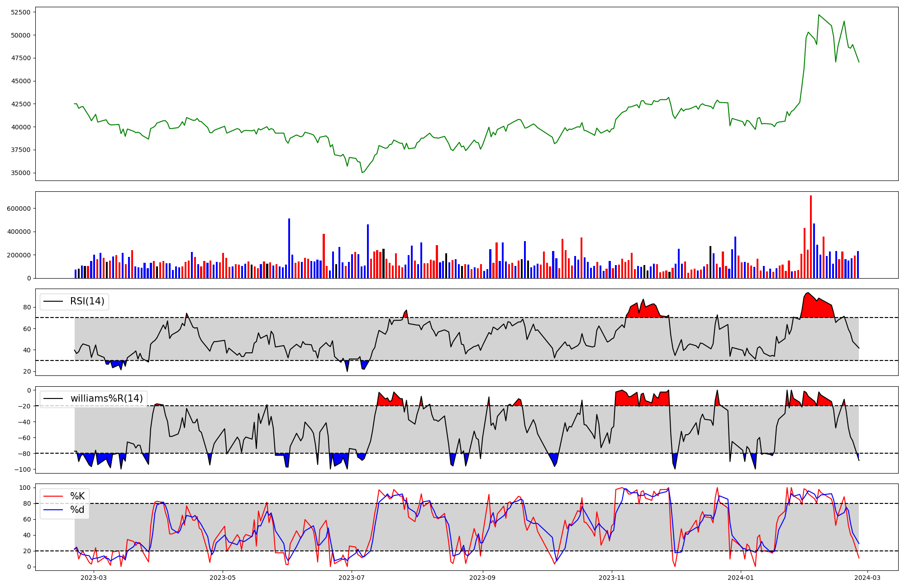905x588 pixels.
Task: Click the 2023-07 date tick label
Action: 352,578
